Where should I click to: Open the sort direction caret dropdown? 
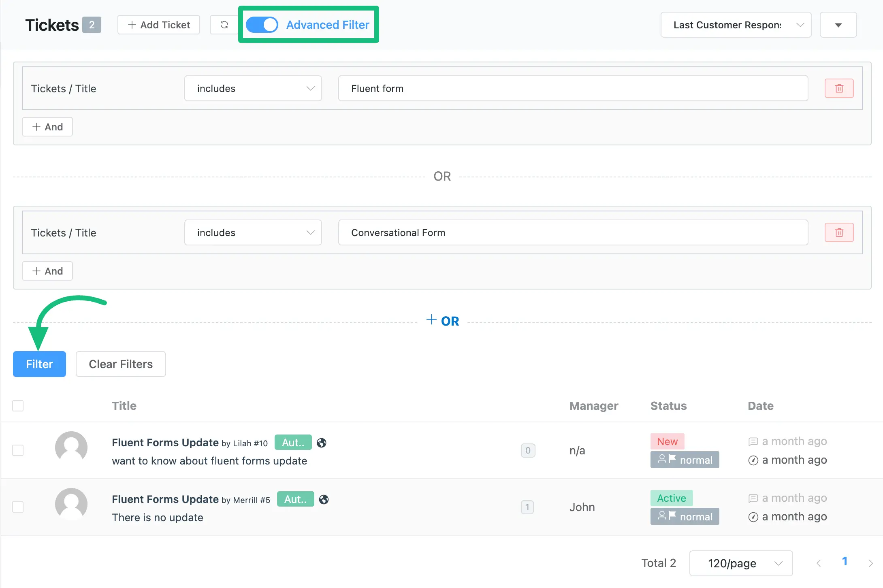point(838,25)
